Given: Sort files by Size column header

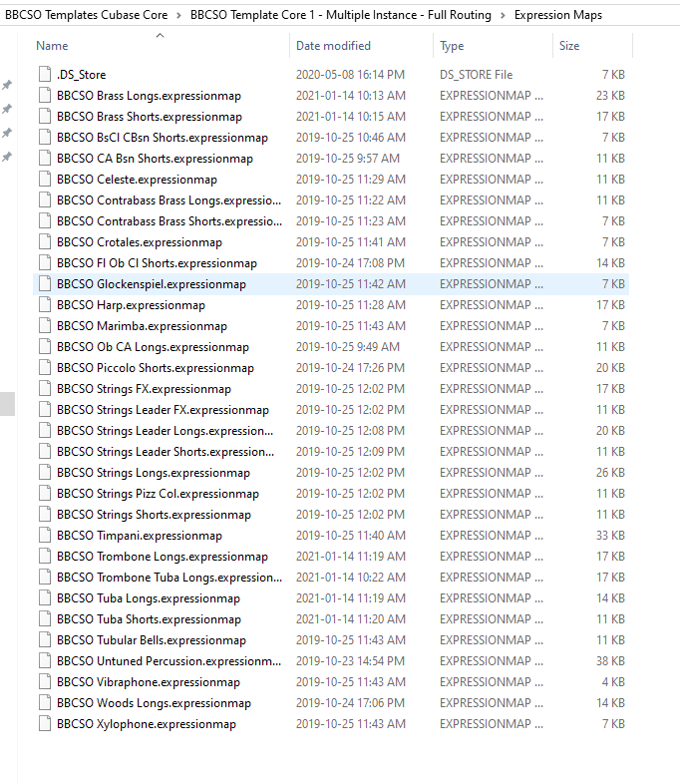Looking at the screenshot, I should click(569, 46).
